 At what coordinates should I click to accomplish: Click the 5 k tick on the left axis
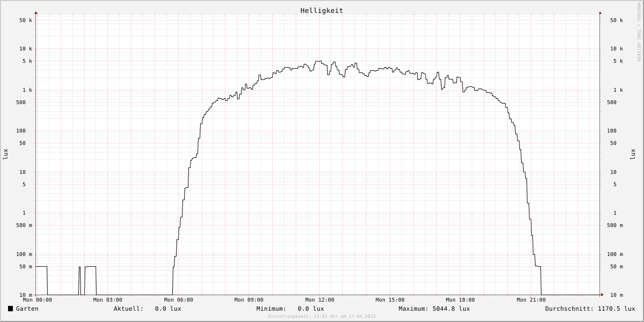28,61
